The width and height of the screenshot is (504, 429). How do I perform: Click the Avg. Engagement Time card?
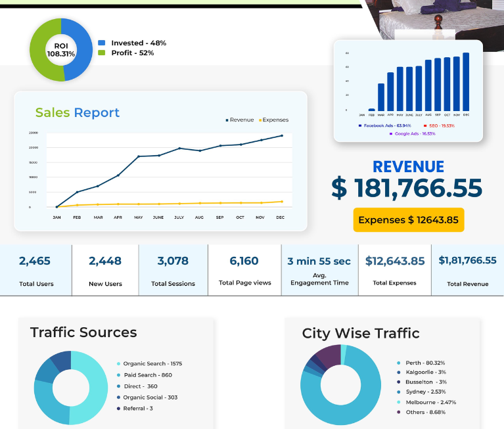coord(320,270)
